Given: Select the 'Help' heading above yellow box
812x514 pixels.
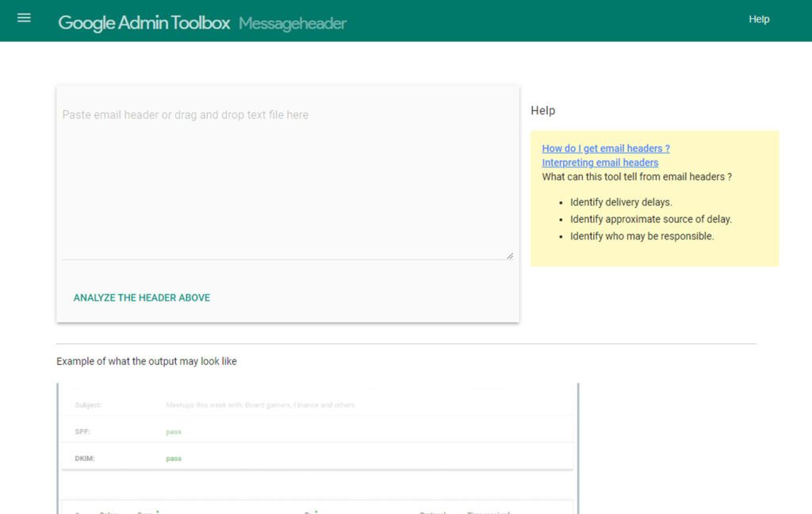Looking at the screenshot, I should [x=542, y=110].
